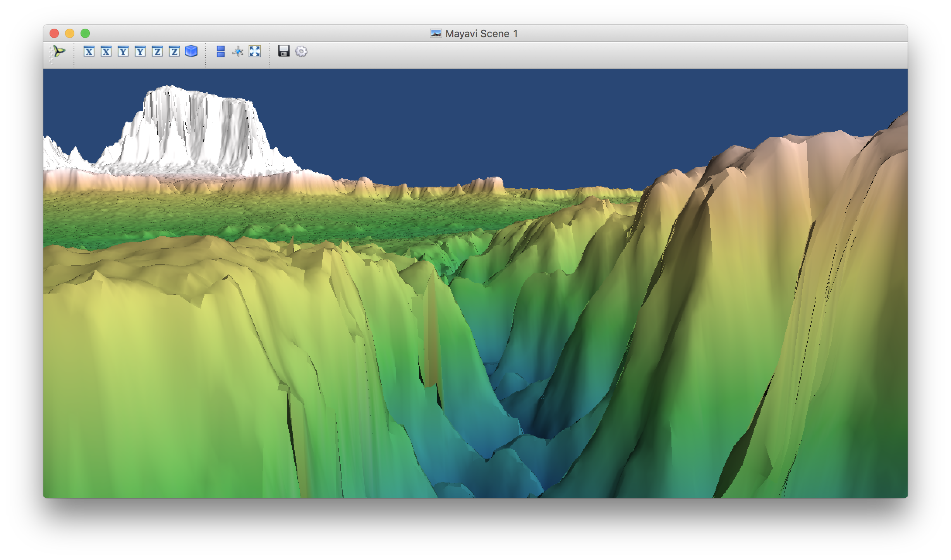The height and width of the screenshot is (560, 951).
Task: Set view along the -Y axis (second Y icon)
Action: tap(140, 52)
